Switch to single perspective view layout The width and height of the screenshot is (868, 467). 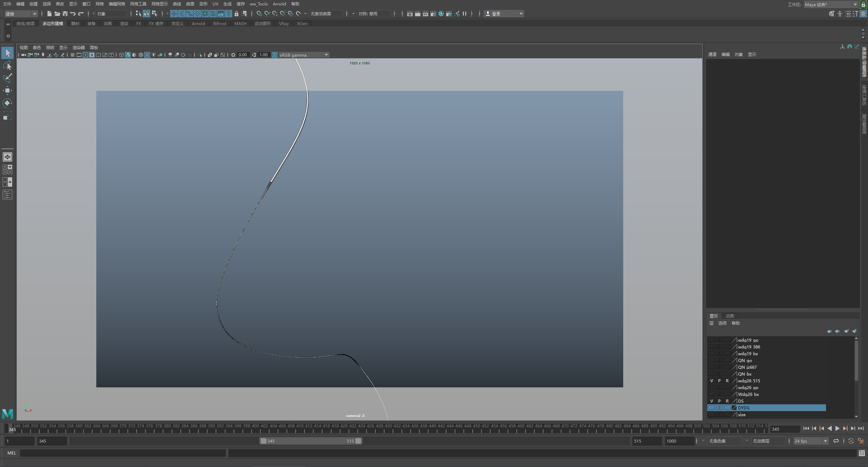point(7,157)
